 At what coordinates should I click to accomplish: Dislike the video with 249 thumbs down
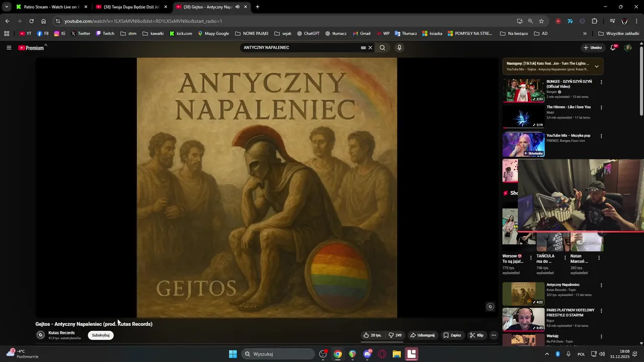(395, 335)
